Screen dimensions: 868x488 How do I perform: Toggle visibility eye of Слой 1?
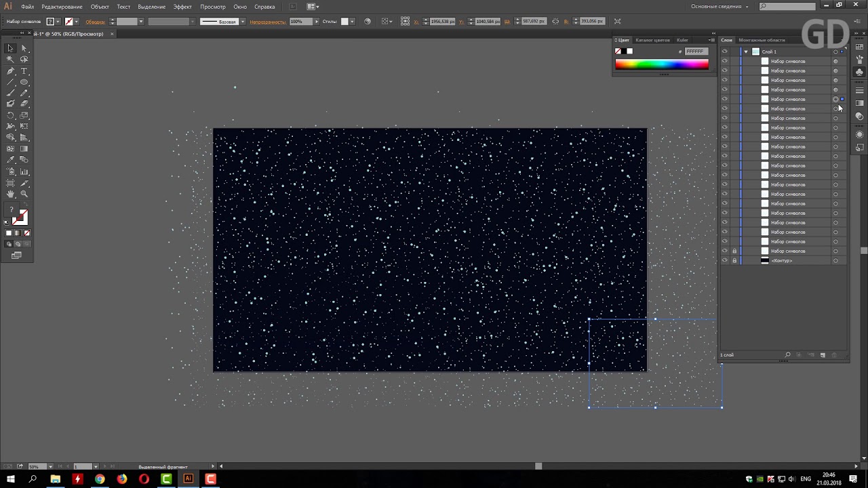724,52
